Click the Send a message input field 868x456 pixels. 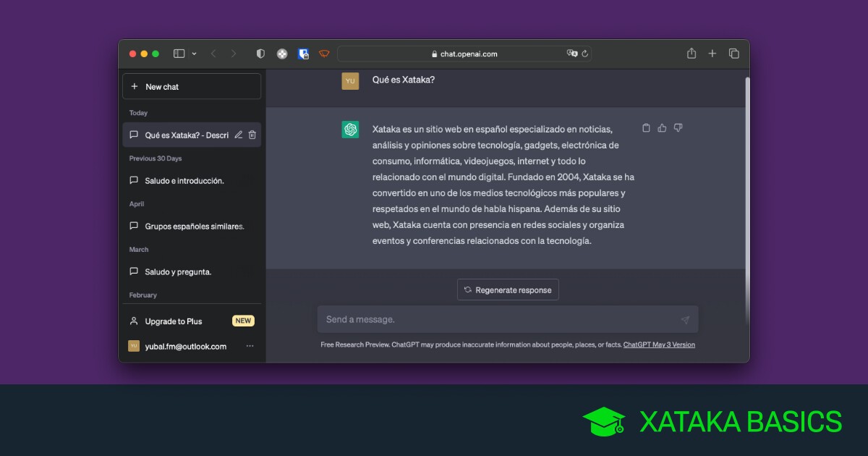(499, 320)
